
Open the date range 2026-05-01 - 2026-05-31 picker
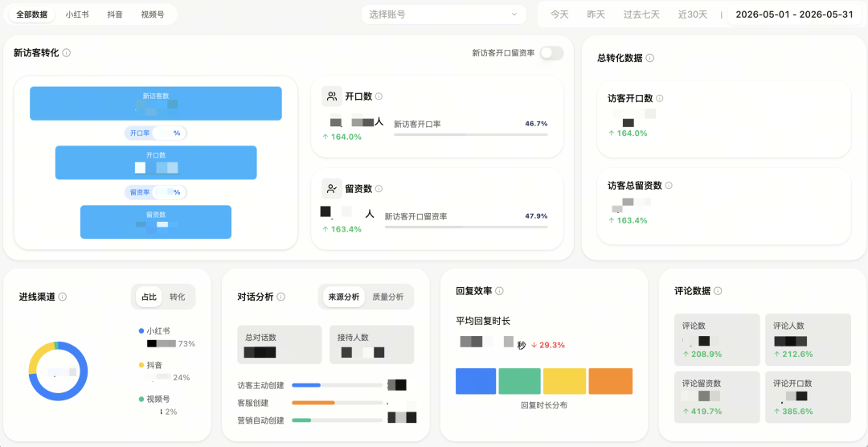[x=794, y=14]
